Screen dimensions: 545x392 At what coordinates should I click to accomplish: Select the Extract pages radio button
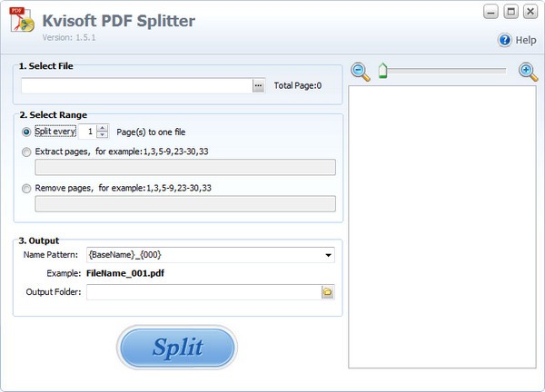[x=25, y=152]
